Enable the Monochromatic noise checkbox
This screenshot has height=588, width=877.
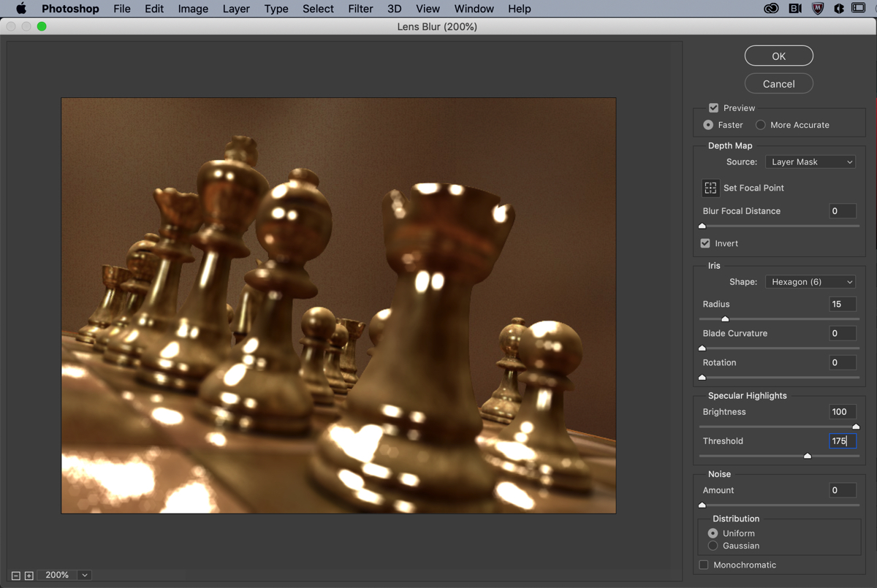[704, 565]
